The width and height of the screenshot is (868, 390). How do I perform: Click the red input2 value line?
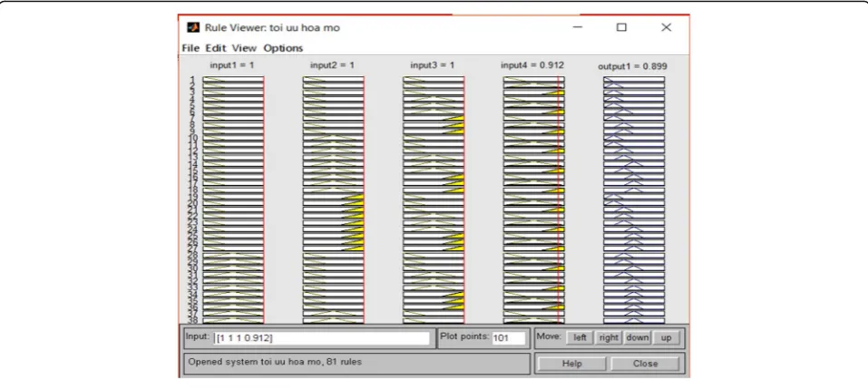click(364, 200)
